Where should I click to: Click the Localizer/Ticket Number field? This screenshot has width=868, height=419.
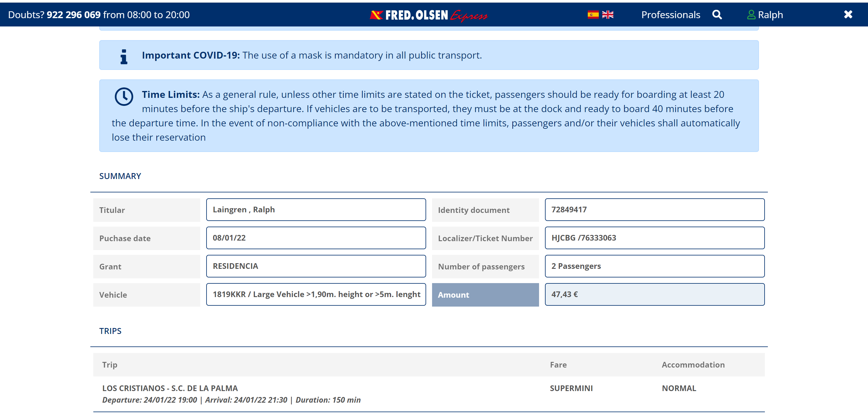coord(654,238)
